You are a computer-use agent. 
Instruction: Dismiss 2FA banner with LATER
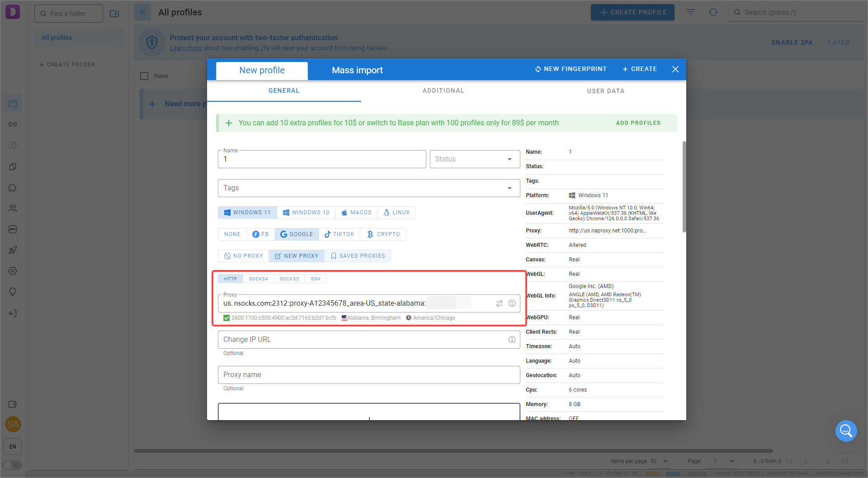839,43
